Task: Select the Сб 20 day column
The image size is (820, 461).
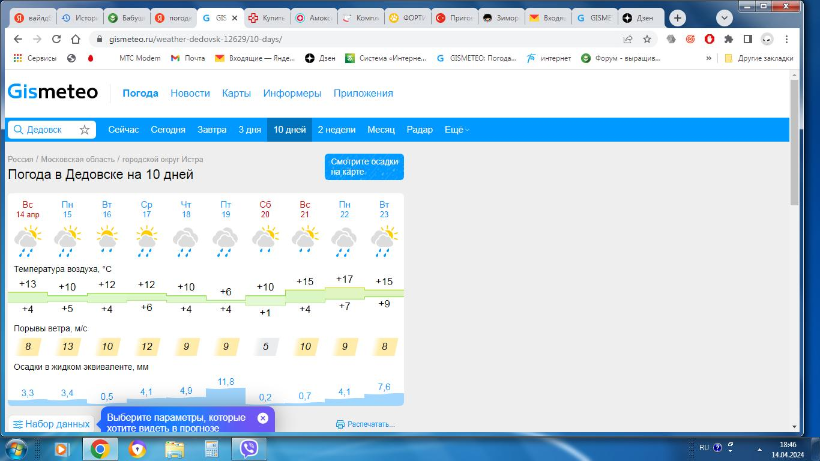Action: tap(265, 209)
